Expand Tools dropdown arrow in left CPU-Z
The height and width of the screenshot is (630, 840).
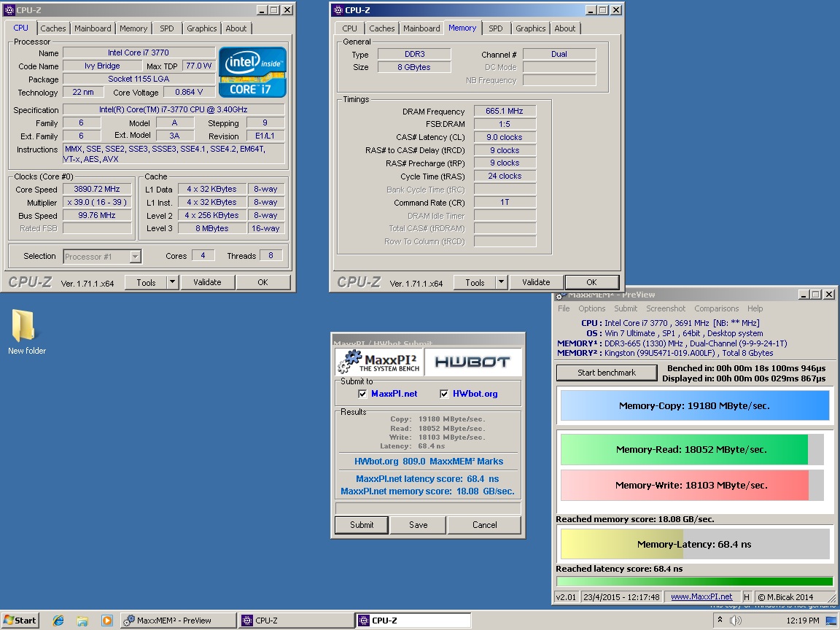coord(173,282)
